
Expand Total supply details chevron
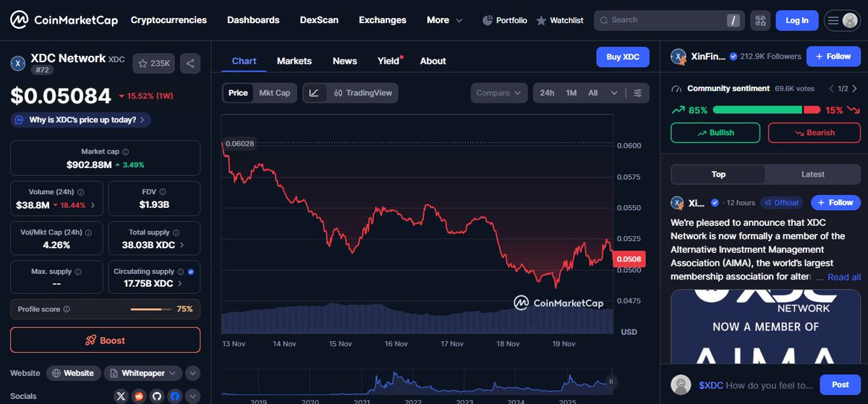pyautogui.click(x=182, y=245)
